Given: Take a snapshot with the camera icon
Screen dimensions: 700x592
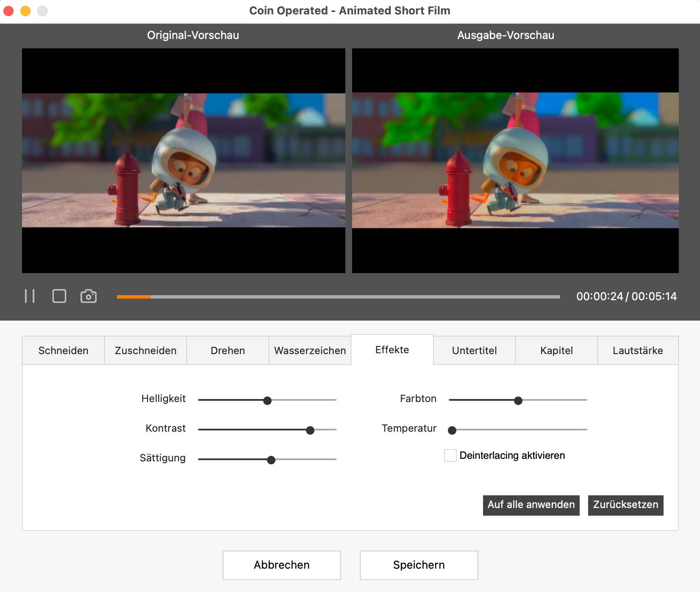Looking at the screenshot, I should pos(89,296).
